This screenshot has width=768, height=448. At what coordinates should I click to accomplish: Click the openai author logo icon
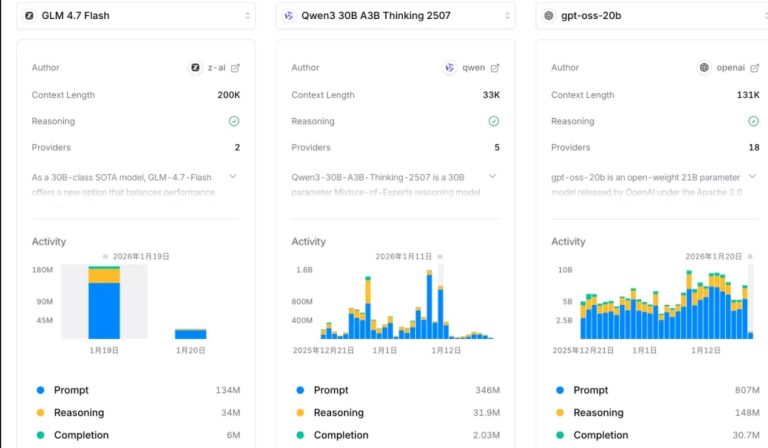point(705,68)
